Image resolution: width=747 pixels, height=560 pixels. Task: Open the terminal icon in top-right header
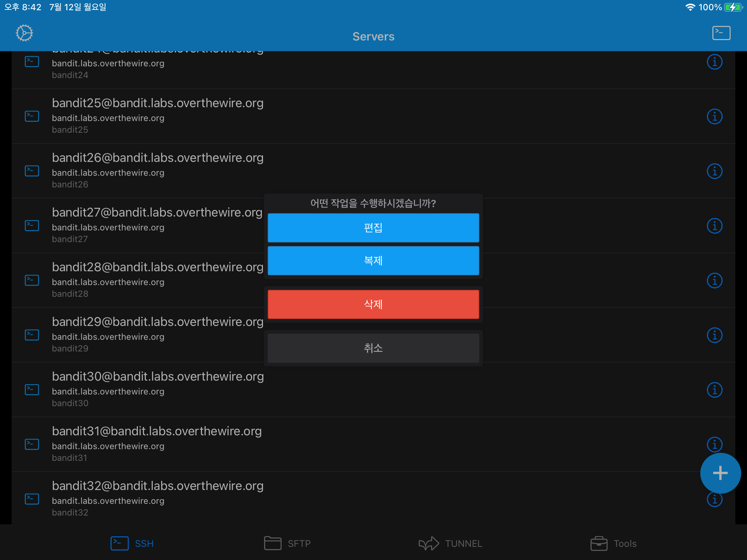pyautogui.click(x=721, y=33)
